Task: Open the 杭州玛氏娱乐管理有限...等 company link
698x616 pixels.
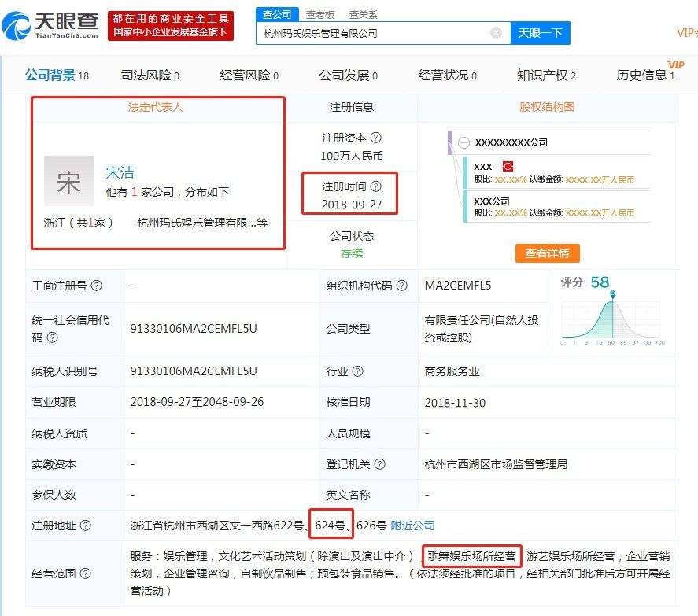Action: point(202,223)
